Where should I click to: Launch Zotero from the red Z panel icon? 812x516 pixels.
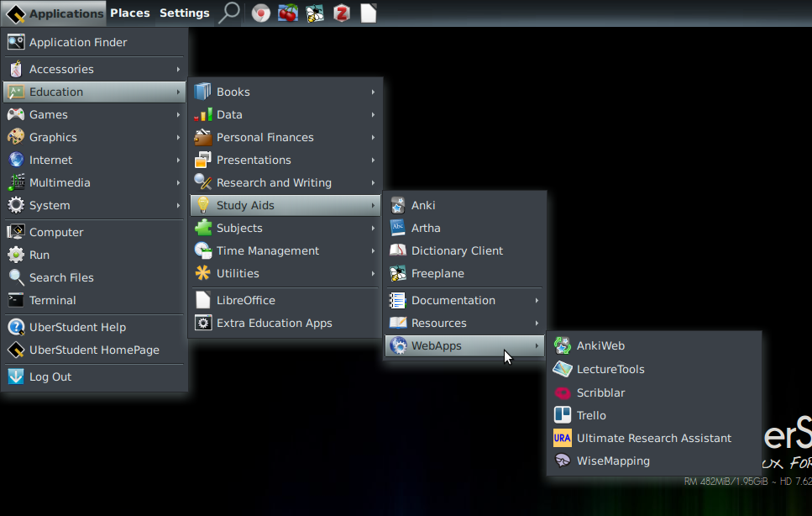click(x=341, y=13)
